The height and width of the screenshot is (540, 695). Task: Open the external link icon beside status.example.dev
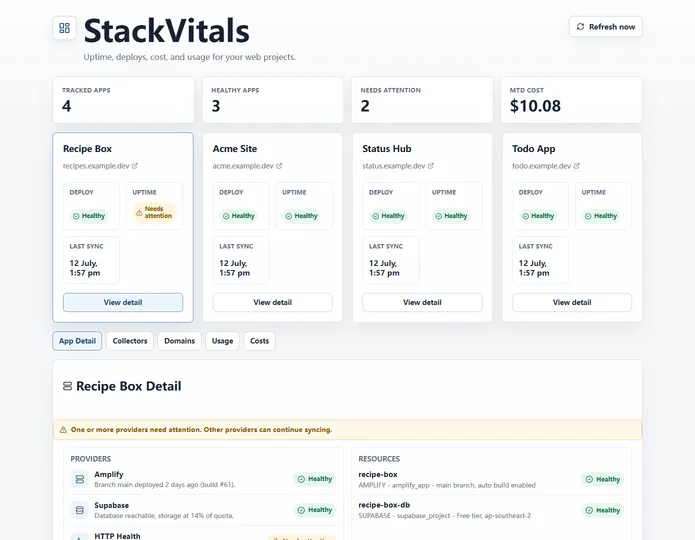tap(430, 166)
